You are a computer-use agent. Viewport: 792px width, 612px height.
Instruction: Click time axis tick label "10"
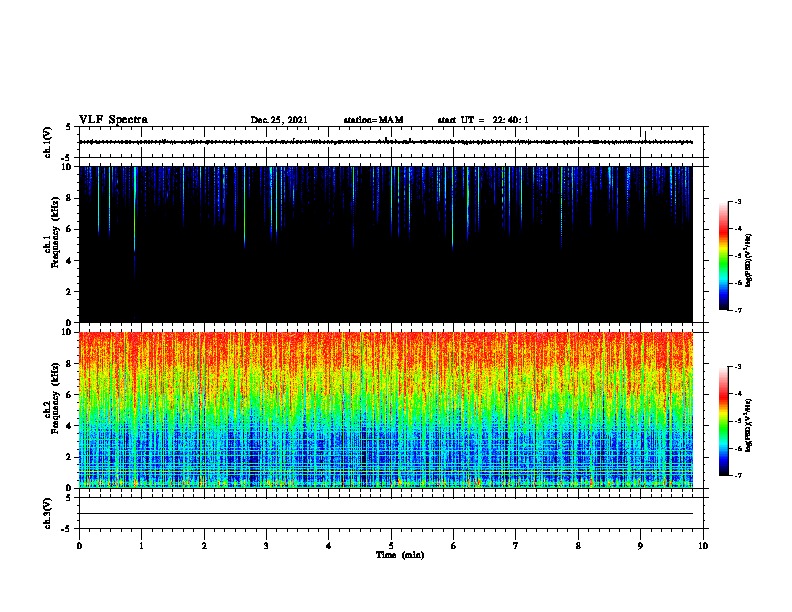[703, 546]
